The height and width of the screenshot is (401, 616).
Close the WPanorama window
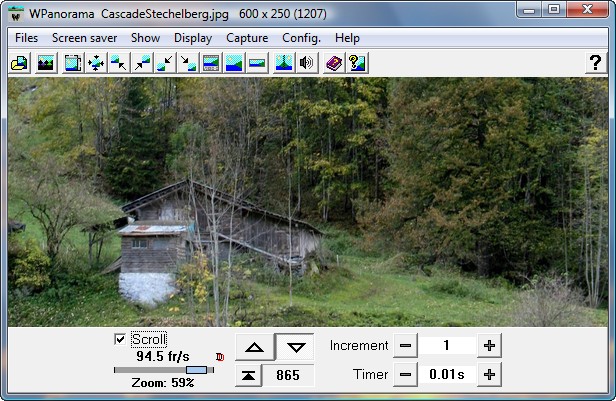588,10
